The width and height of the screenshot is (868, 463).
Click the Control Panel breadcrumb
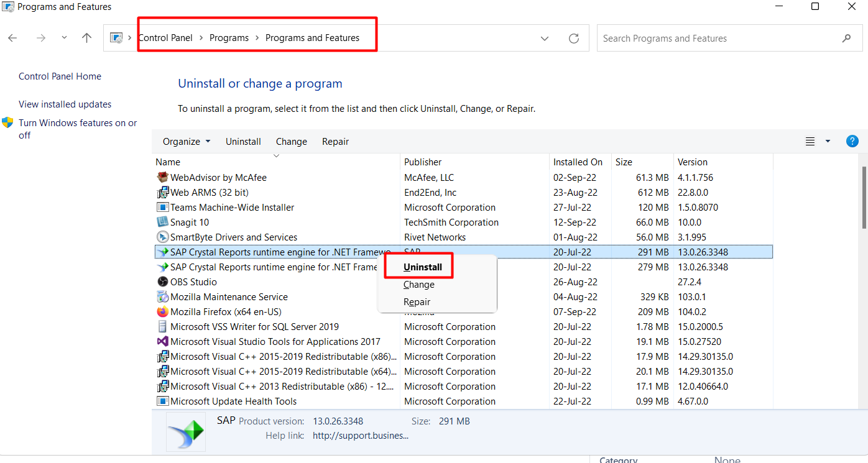165,38
